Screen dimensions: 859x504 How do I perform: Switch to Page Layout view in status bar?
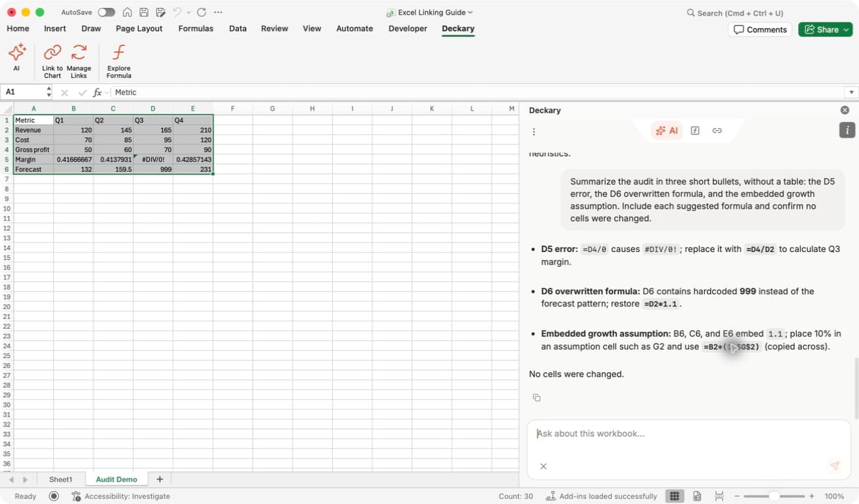697,496
